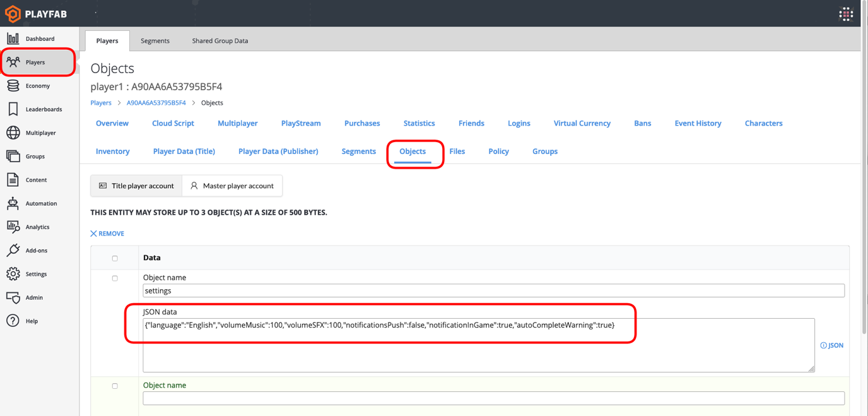
Task: Click the Analytics chart icon
Action: (x=13, y=227)
